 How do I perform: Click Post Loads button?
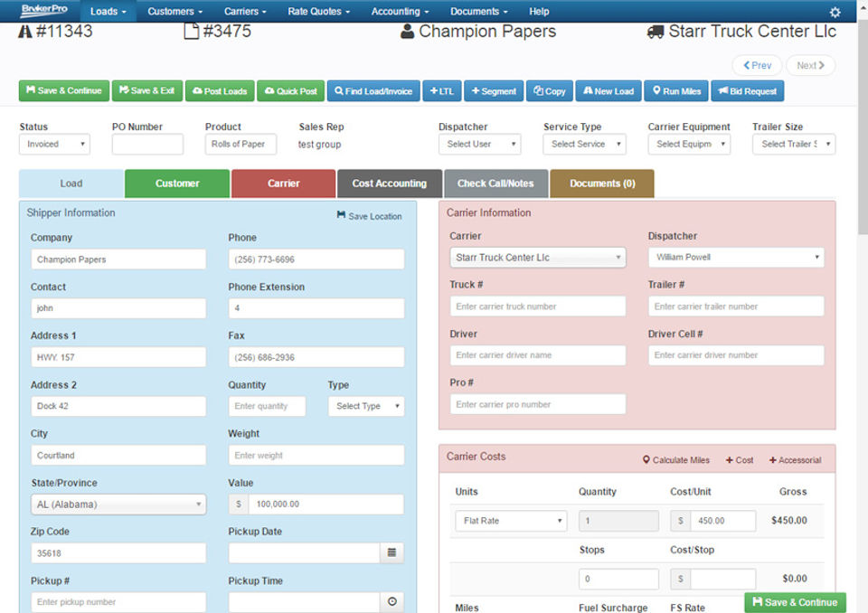pyautogui.click(x=220, y=90)
